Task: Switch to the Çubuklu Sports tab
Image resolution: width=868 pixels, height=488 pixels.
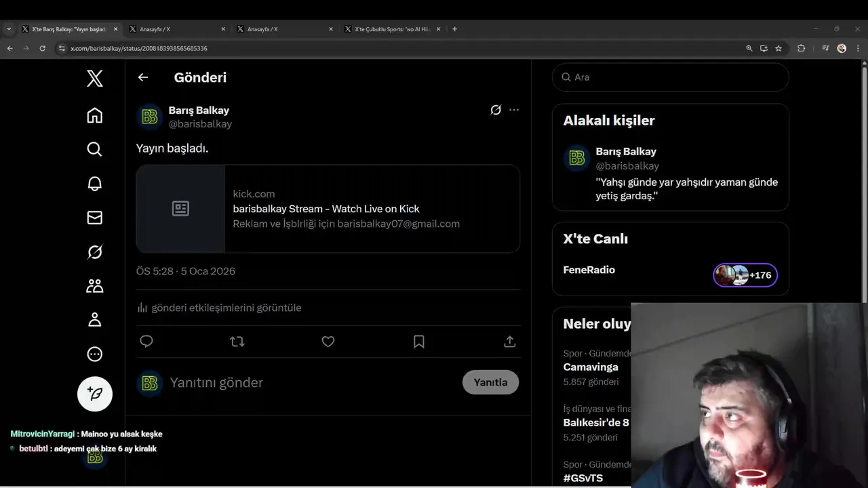Action: coord(393,29)
